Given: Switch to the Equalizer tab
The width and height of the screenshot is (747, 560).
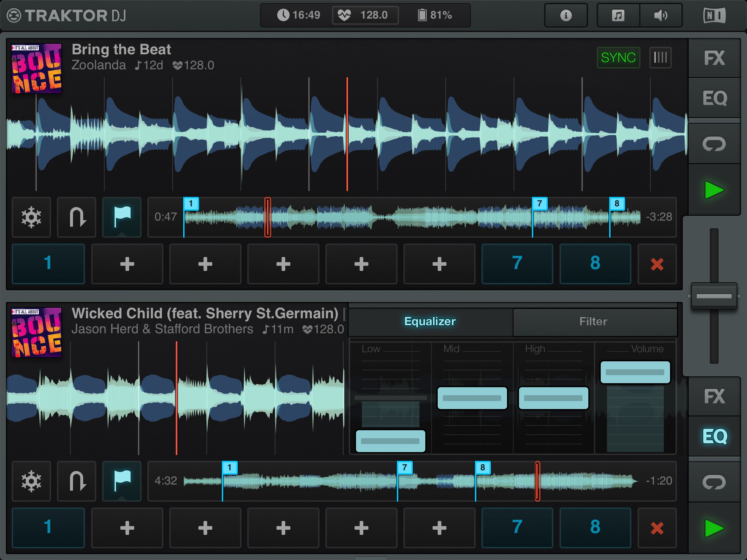Looking at the screenshot, I should point(430,322).
